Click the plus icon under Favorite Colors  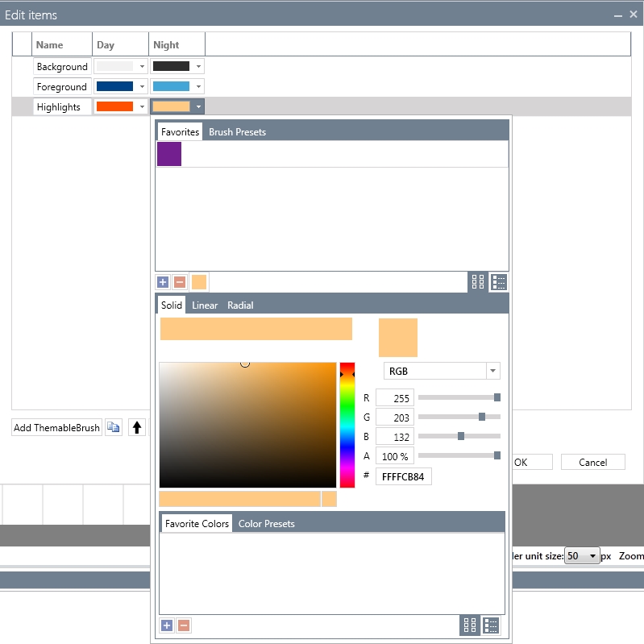pyautogui.click(x=167, y=625)
